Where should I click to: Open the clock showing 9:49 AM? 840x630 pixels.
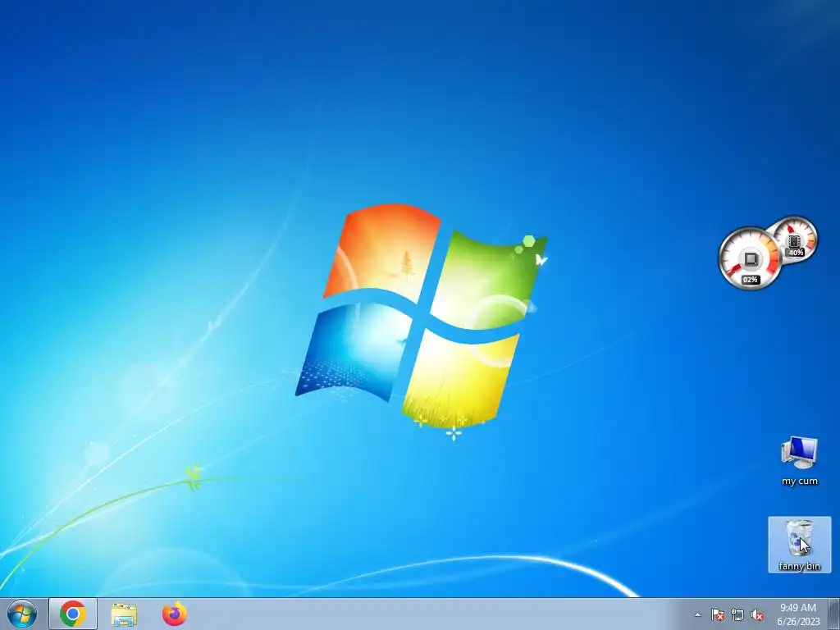coord(798,614)
